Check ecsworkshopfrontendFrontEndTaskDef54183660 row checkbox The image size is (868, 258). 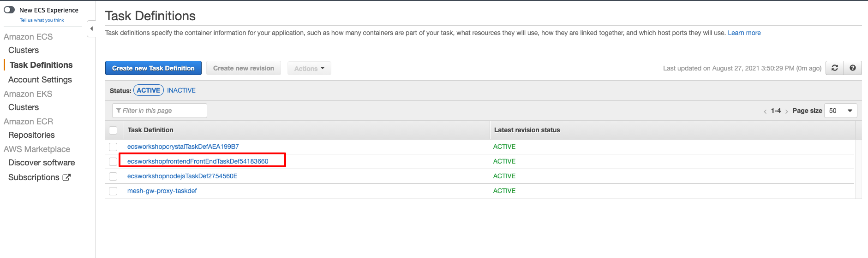(113, 162)
